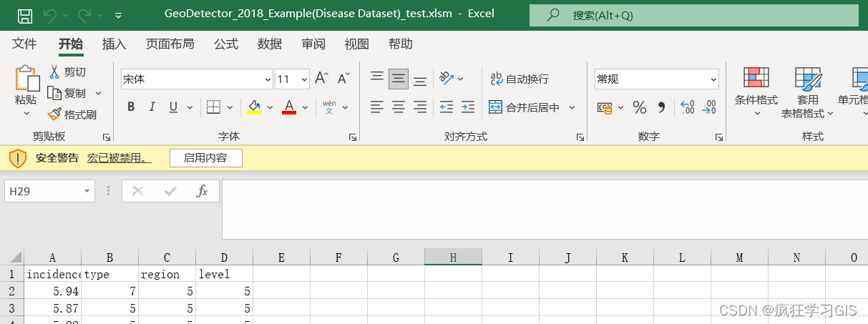
Task: Click the 启用内容 button
Action: pyautogui.click(x=205, y=158)
